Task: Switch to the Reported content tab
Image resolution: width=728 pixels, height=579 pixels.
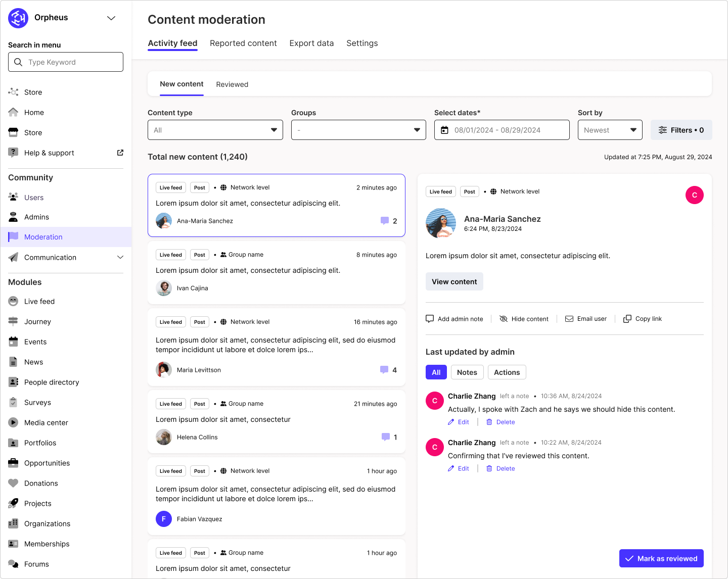Action: pyautogui.click(x=243, y=43)
